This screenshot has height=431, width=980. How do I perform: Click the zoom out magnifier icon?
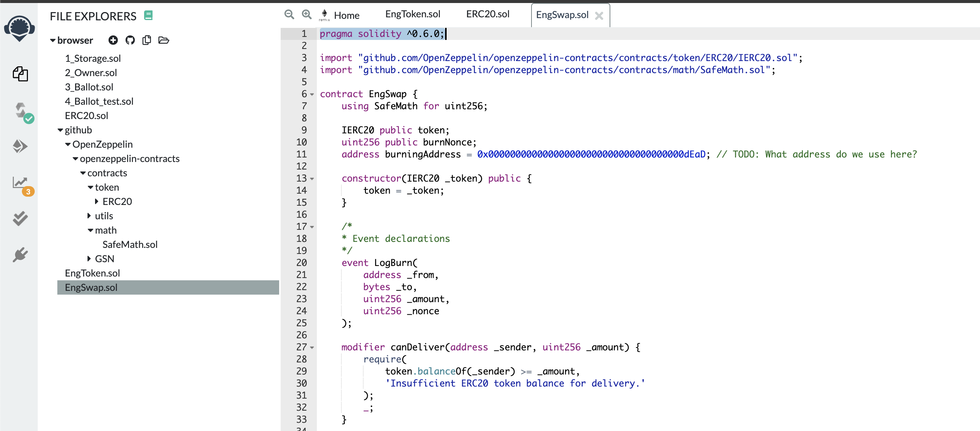click(289, 14)
